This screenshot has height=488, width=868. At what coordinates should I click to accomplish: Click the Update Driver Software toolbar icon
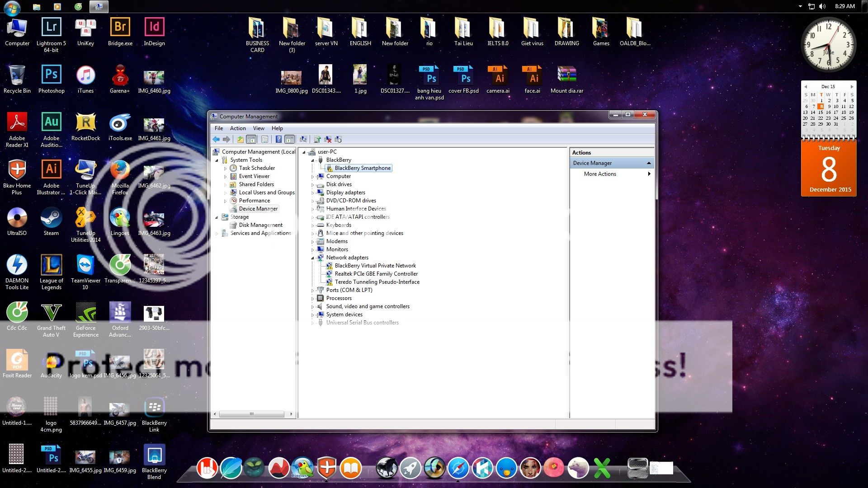[x=317, y=140]
